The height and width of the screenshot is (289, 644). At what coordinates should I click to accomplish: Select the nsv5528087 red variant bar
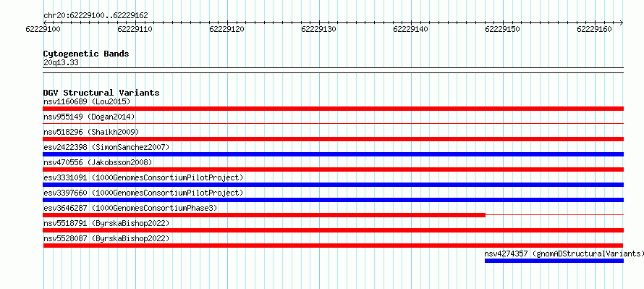[333, 246]
